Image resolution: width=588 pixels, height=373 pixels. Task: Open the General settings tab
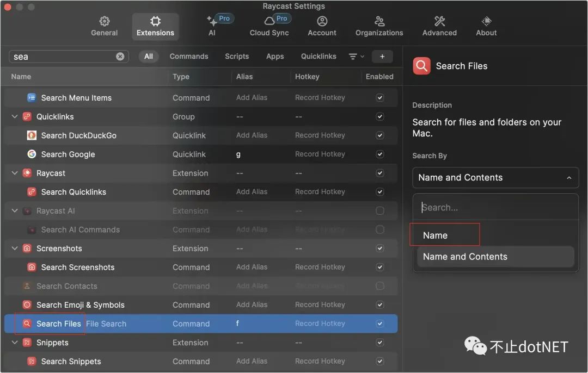[104, 26]
